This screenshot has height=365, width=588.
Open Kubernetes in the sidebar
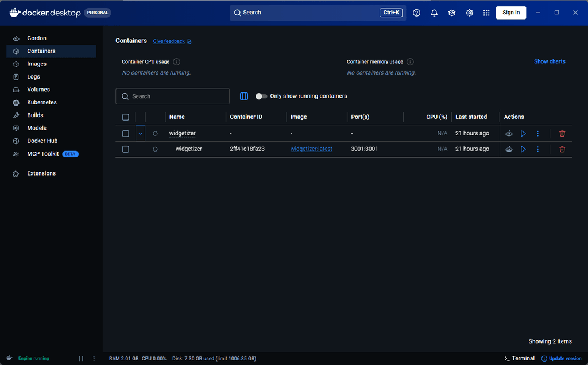click(x=51, y=102)
